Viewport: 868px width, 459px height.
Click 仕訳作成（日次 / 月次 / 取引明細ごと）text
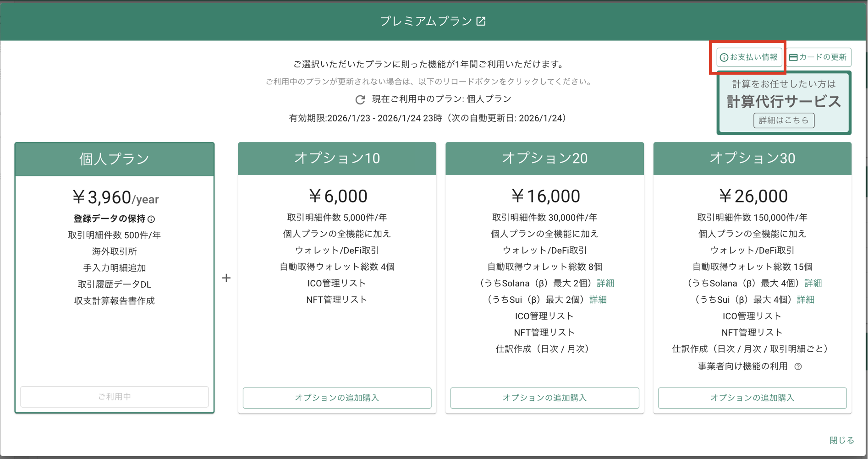tap(752, 349)
